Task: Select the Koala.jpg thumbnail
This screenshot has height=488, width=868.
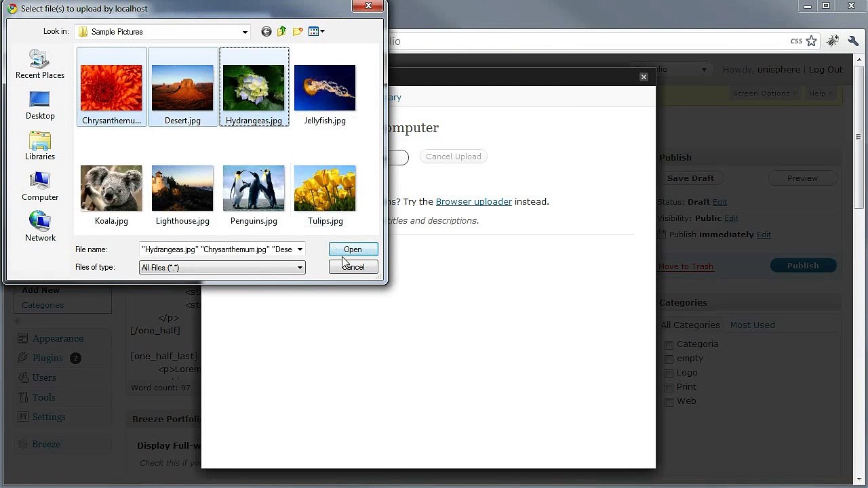Action: point(111,188)
